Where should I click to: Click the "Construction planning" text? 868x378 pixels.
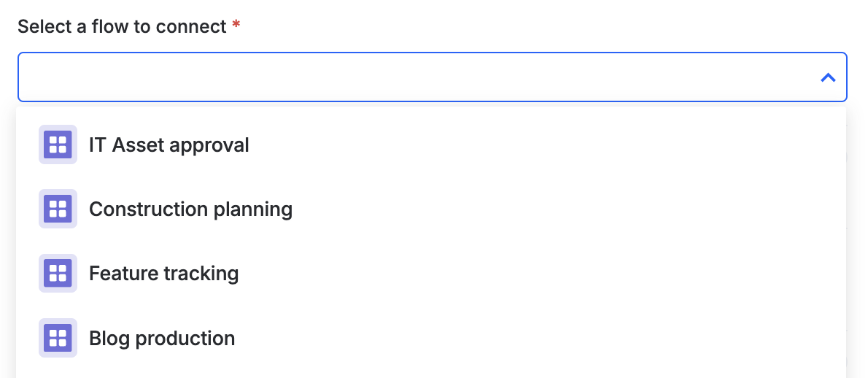pyautogui.click(x=191, y=209)
